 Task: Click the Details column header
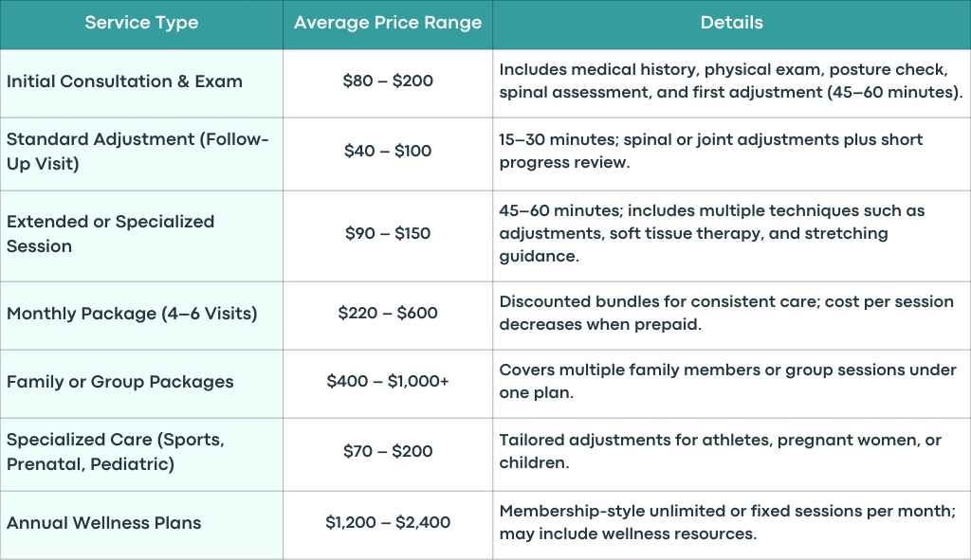(x=732, y=24)
